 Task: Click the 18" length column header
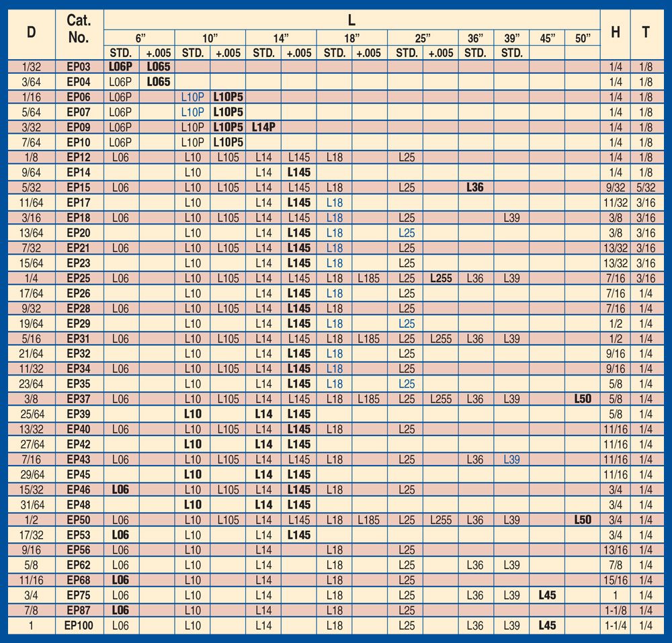(x=351, y=38)
